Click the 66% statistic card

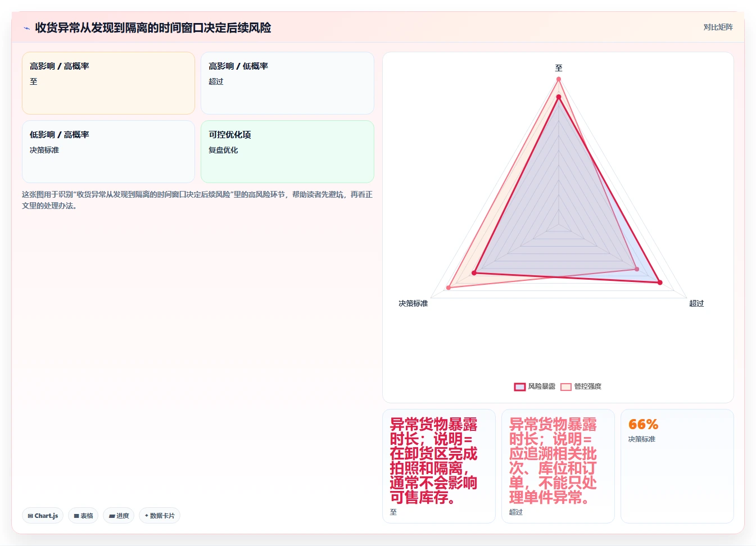[677, 466]
